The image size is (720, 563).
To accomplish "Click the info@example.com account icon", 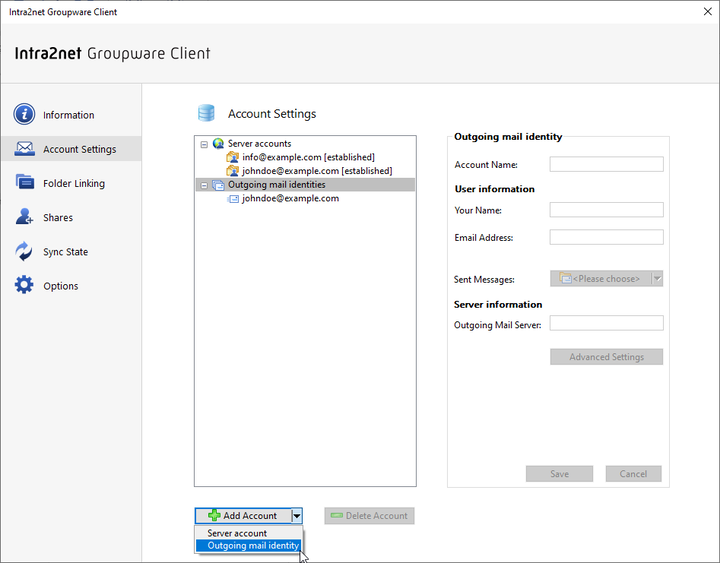I will 233,158.
